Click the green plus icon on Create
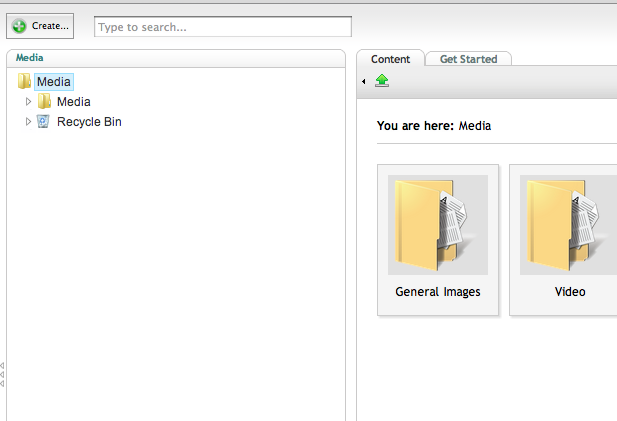The height and width of the screenshot is (421, 617). click(19, 26)
